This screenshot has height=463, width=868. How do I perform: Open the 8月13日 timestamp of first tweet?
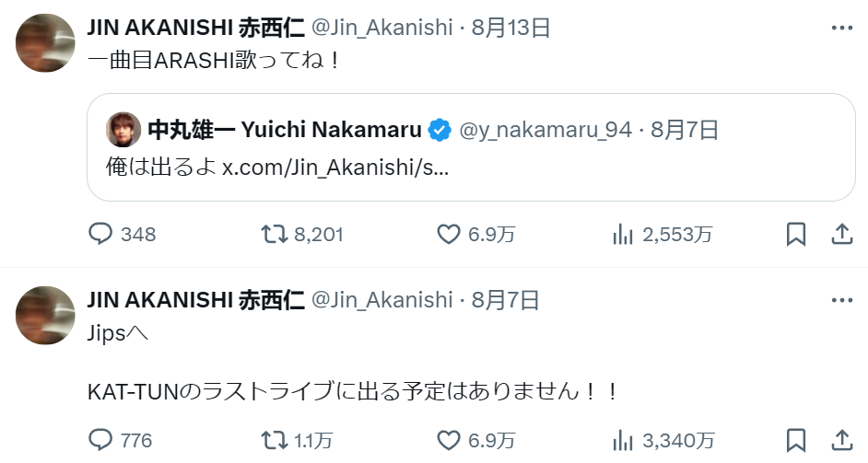coord(510,28)
